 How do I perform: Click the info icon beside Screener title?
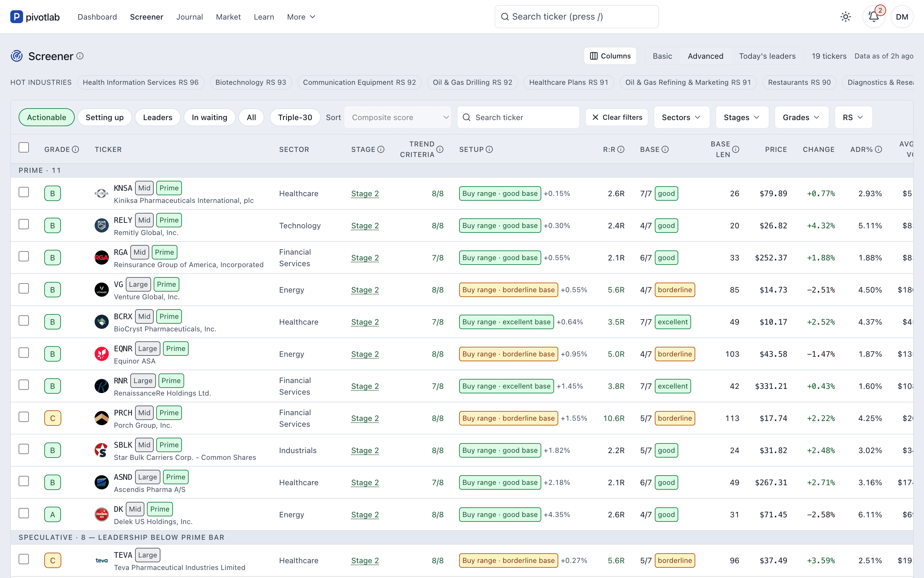pos(80,56)
